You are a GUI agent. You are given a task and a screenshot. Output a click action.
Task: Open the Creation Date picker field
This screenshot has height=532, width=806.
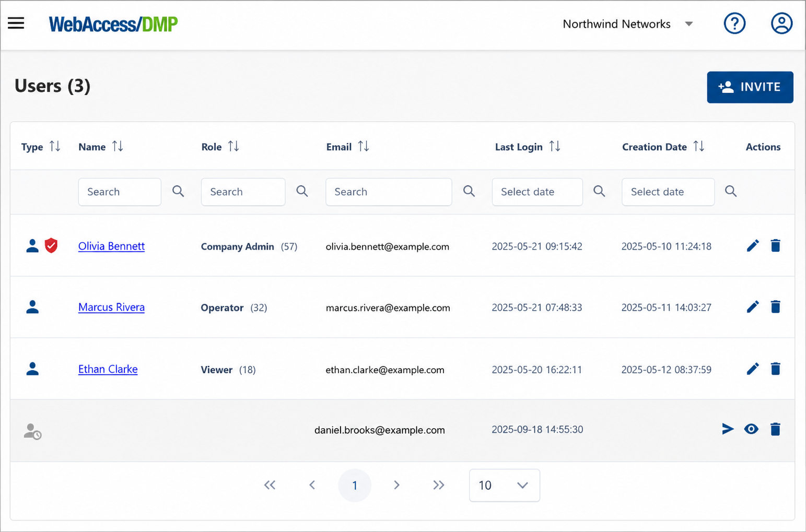668,192
